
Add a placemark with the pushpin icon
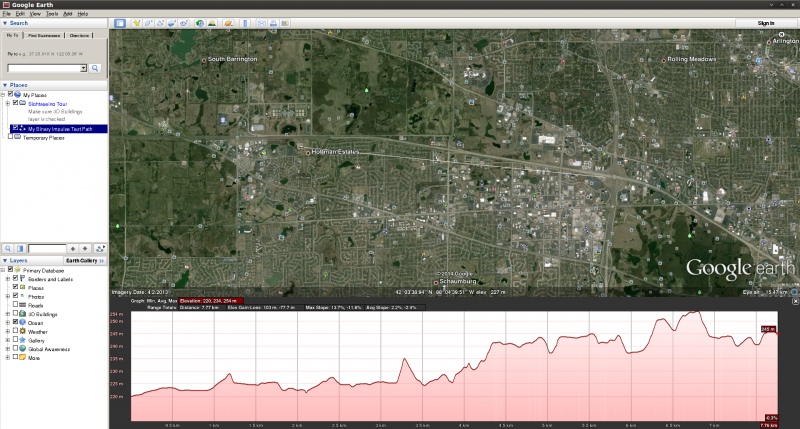137,23
